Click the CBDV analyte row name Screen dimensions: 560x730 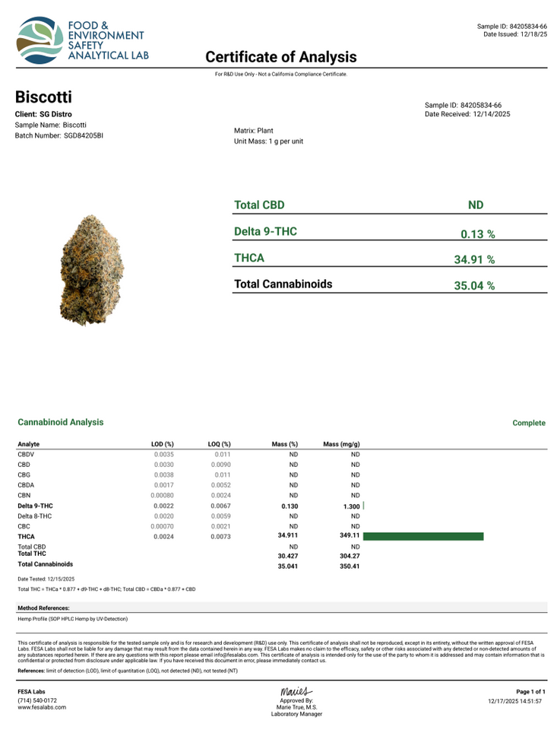(x=26, y=455)
